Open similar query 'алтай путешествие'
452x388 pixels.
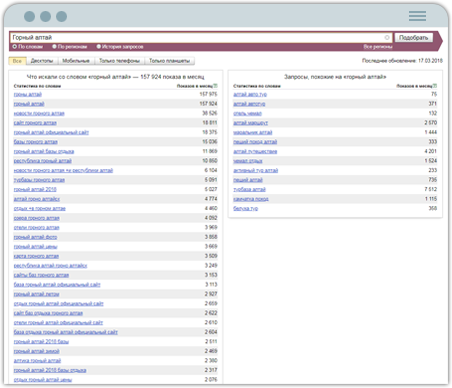pyautogui.click(x=255, y=151)
